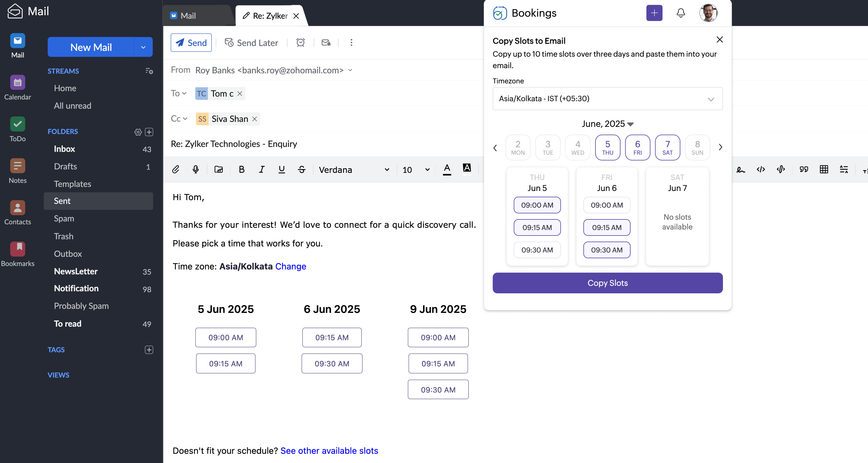Click the attach file paperclip icon

[x=176, y=169]
